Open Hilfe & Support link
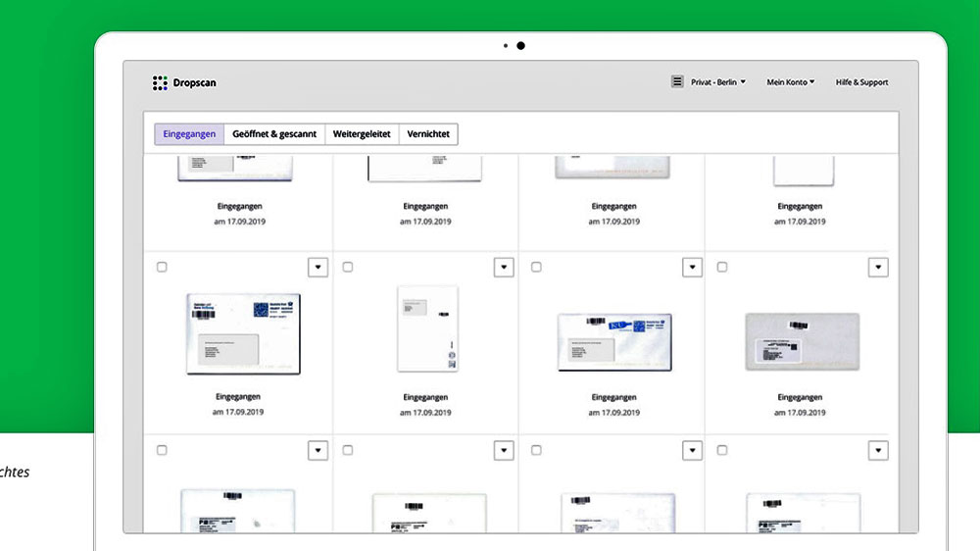Image resolution: width=980 pixels, height=551 pixels. pyautogui.click(x=861, y=82)
